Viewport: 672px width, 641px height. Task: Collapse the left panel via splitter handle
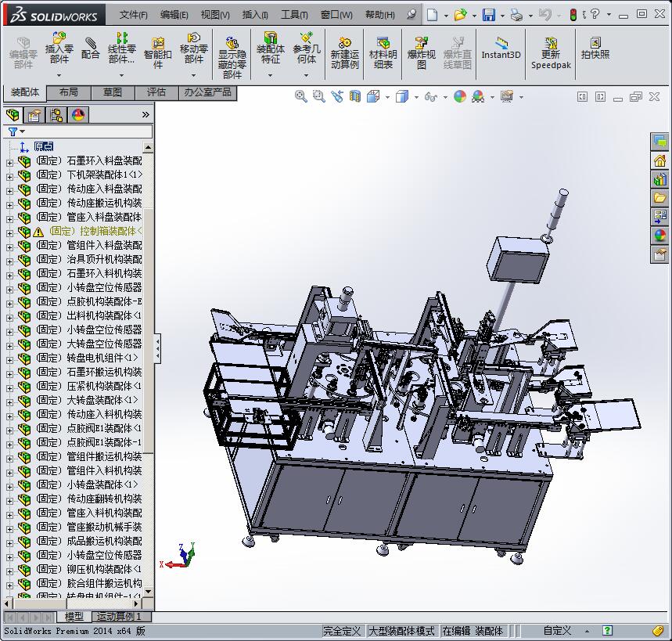pos(158,348)
